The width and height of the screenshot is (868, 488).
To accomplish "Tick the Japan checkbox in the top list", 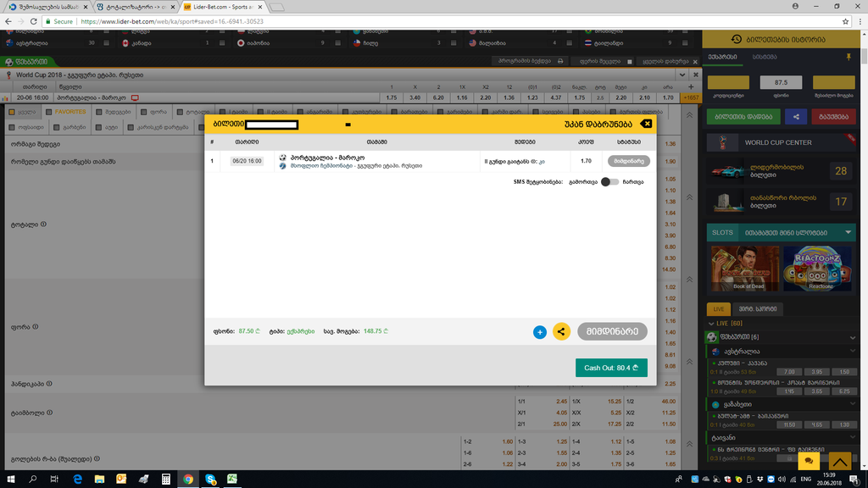I will (x=337, y=43).
